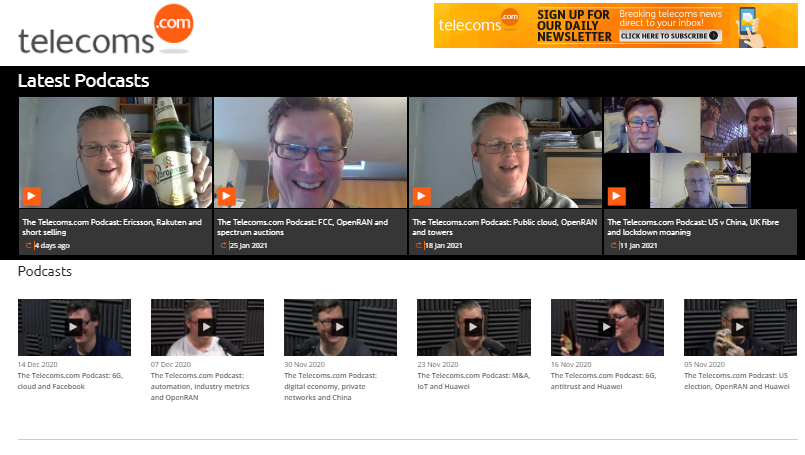This screenshot has width=805, height=455.
Task: Click 'Click here to subscribe' newsletter button
Action: point(669,36)
